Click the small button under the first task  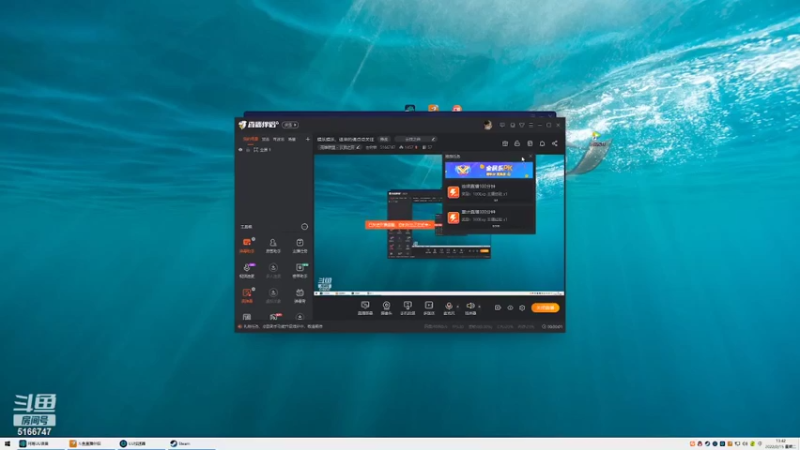[x=495, y=201]
